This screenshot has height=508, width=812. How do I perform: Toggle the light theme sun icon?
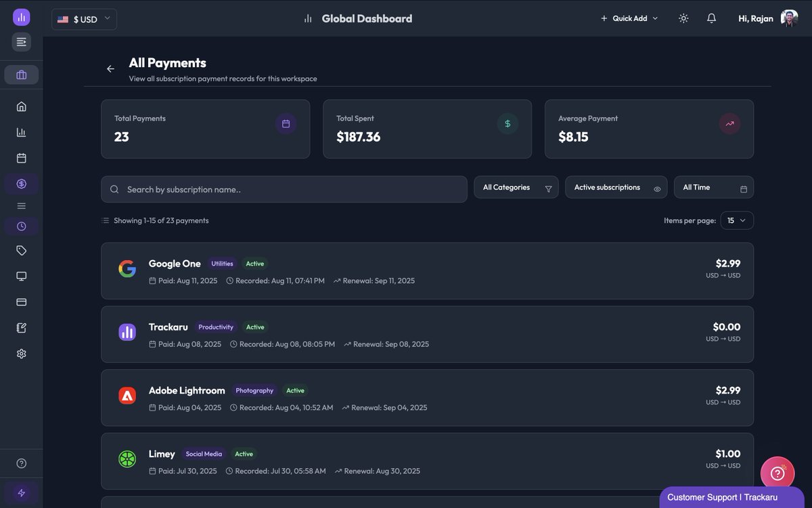pyautogui.click(x=683, y=18)
